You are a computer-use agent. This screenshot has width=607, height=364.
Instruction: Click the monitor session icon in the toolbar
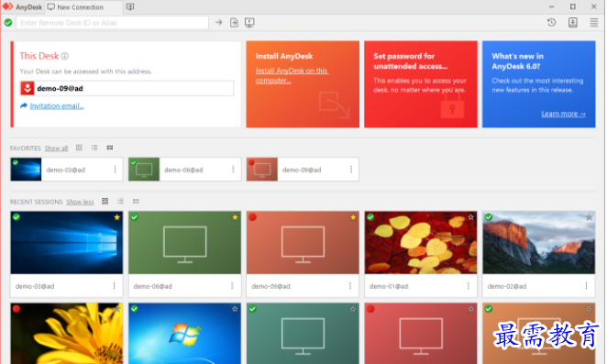tap(249, 22)
